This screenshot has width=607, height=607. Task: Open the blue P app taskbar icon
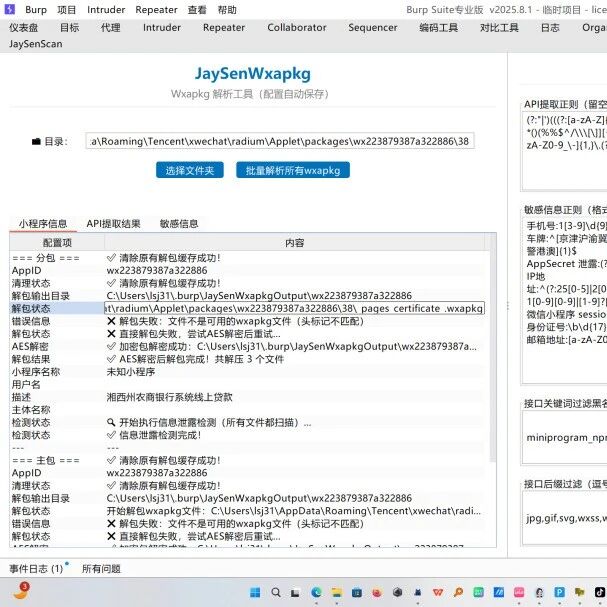pyautogui.click(x=559, y=592)
